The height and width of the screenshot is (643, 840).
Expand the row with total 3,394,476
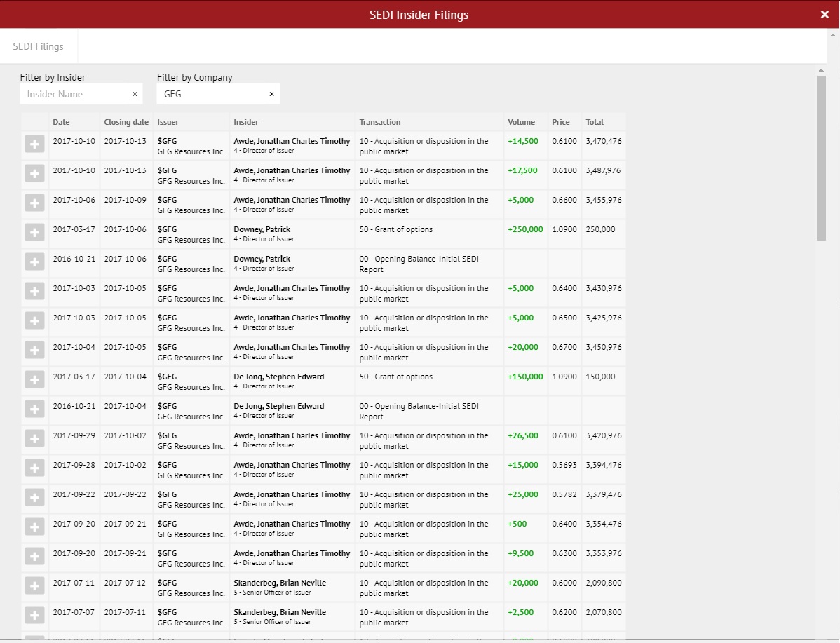[34, 468]
